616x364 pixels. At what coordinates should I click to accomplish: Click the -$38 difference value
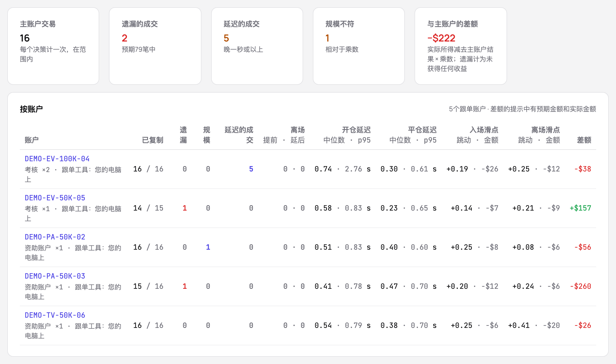click(583, 169)
